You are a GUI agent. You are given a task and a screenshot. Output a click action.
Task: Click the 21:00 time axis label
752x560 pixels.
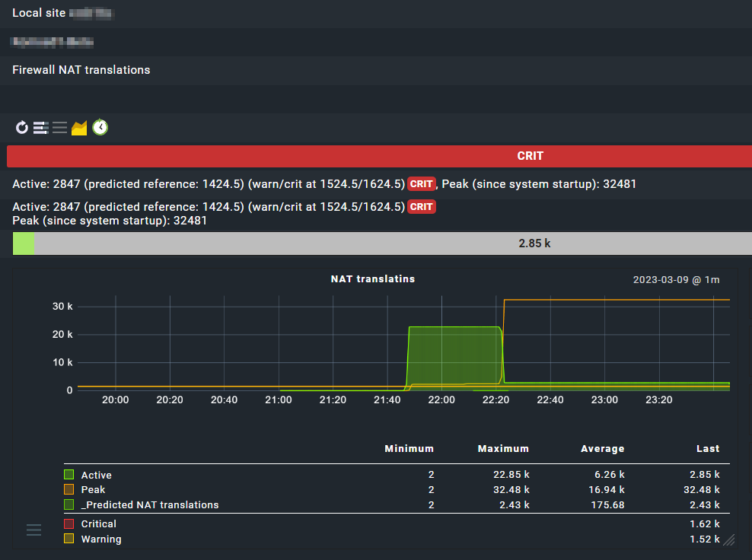pyautogui.click(x=278, y=400)
